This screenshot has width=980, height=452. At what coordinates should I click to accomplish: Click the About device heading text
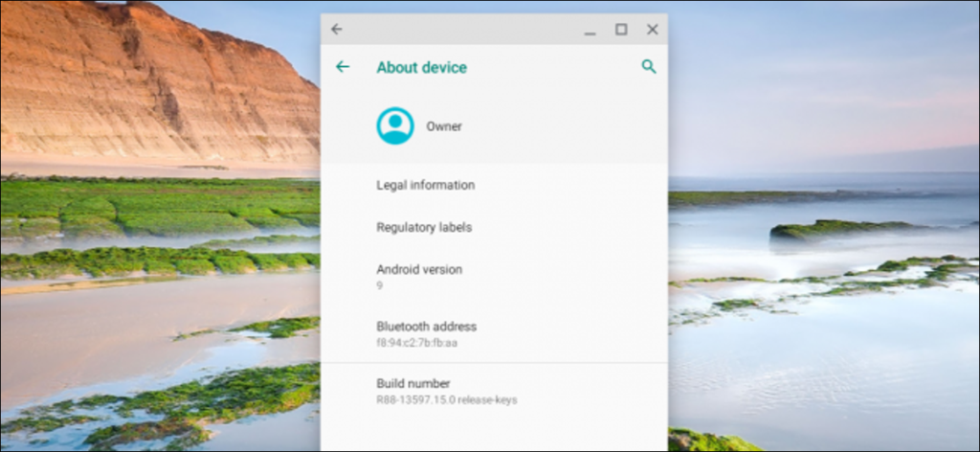[421, 68]
